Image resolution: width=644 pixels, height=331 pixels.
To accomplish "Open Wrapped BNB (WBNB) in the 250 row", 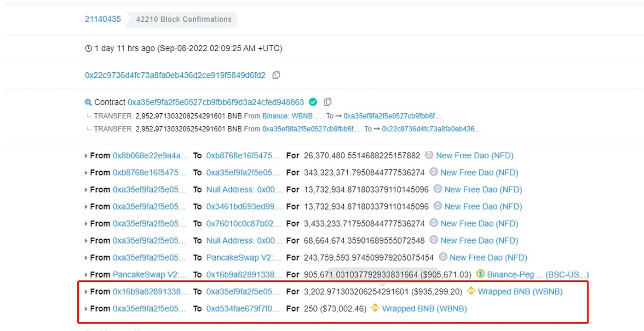I will point(425,309).
